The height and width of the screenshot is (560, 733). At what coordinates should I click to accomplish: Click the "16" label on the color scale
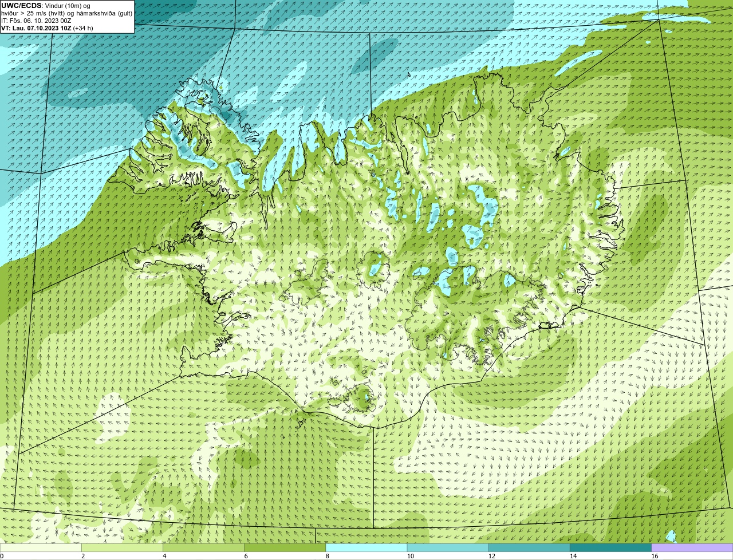coord(655,556)
